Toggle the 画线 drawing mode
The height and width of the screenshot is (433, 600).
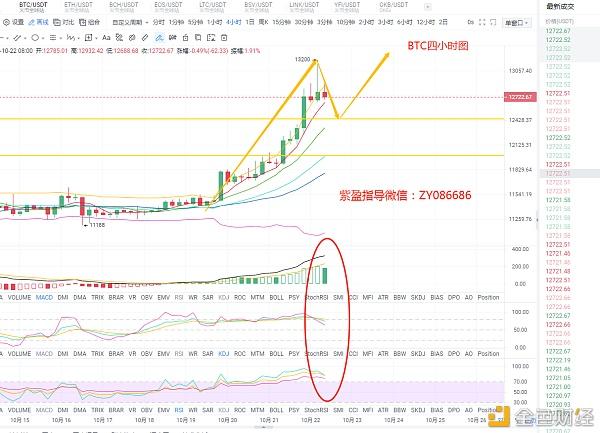39,23
